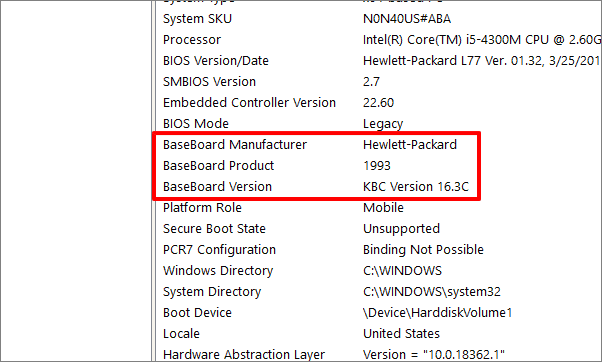Viewport: 602px width, 362px height.
Task: Click the Secure Boot State item
Action: pyautogui.click(x=379, y=229)
